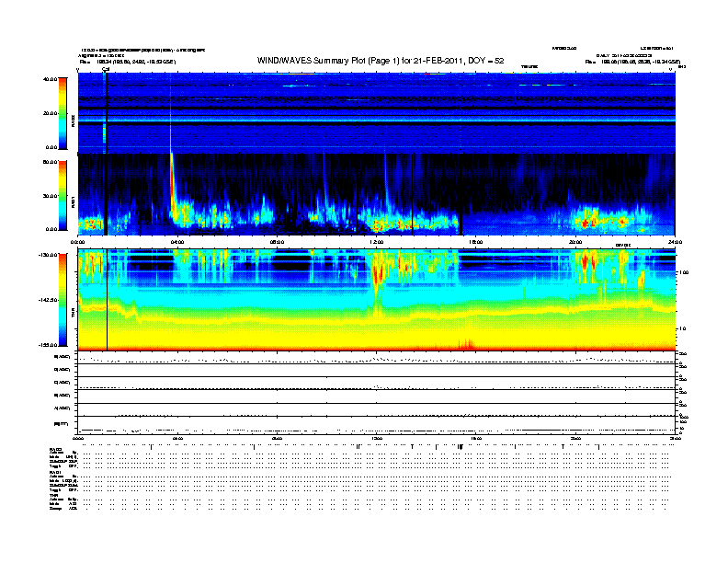Click the 16:00 tick label under RAD1 panel
Viewport: 728px width, 563px height.
point(476,242)
